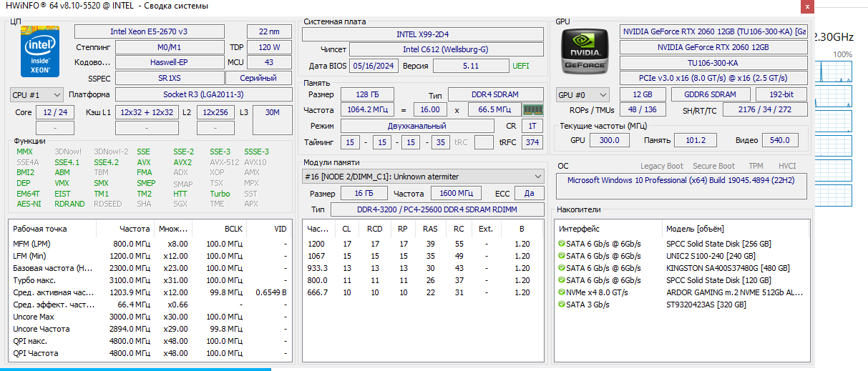Screen dimensions: 868x371
Task: Click the Secure Boot label
Action: [713, 166]
